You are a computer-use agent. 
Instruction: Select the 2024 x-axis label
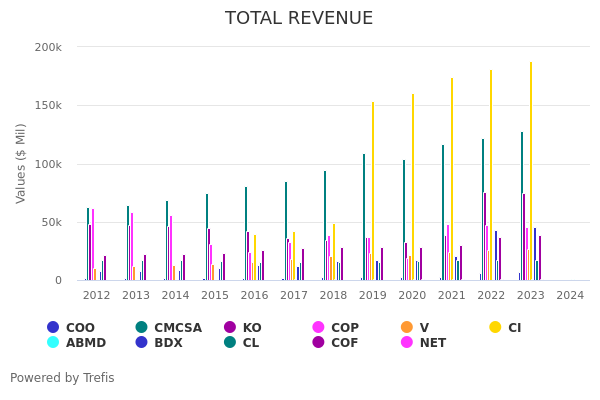[x=570, y=295]
